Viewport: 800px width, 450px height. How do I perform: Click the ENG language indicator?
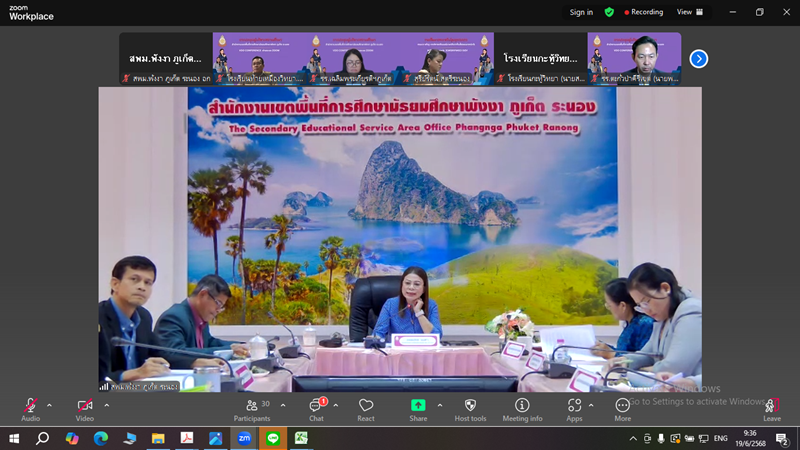click(720, 438)
